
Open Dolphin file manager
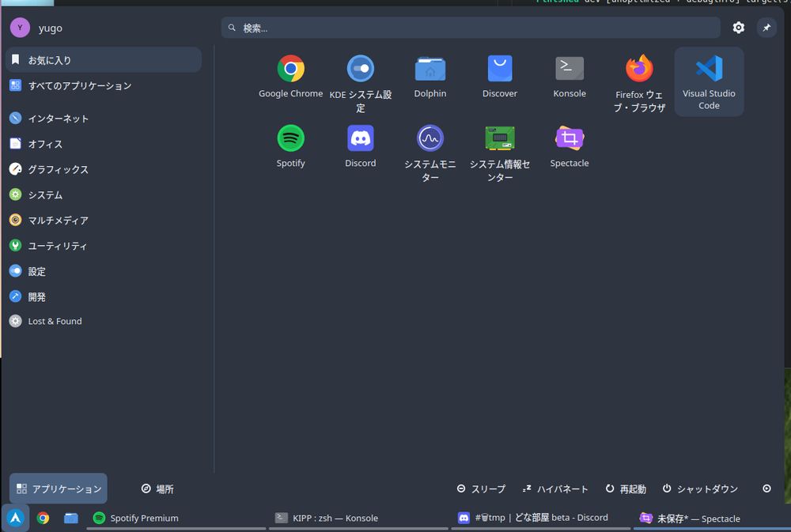click(x=430, y=77)
